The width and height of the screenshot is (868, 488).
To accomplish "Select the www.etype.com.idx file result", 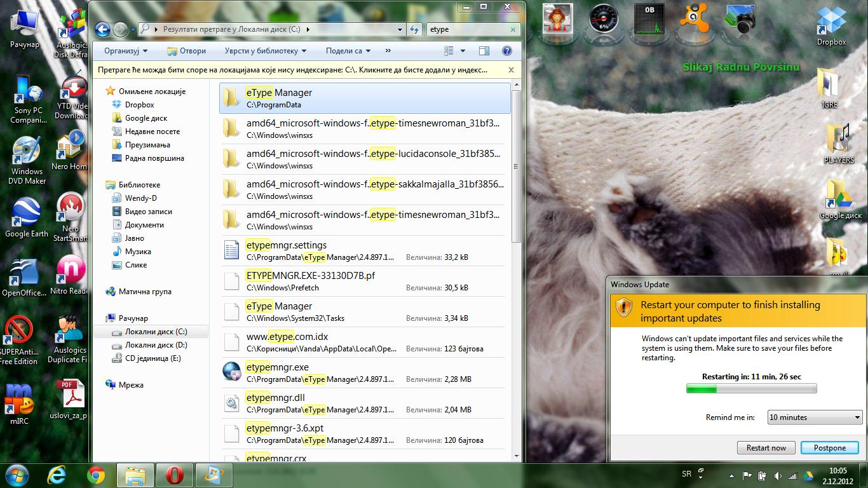I will click(365, 342).
